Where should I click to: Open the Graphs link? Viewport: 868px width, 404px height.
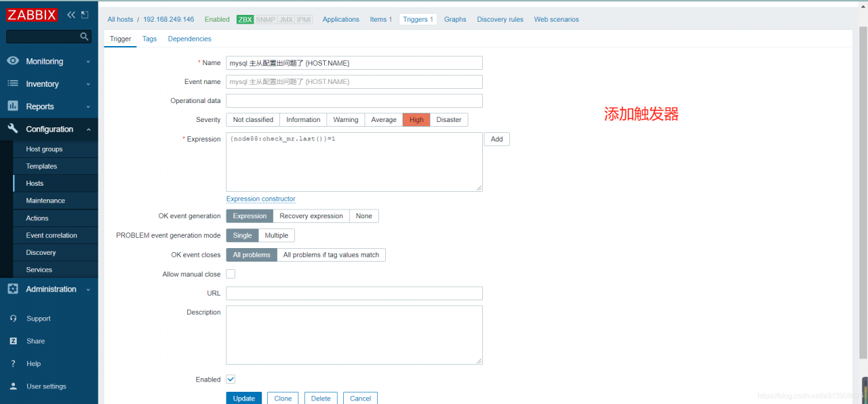point(455,20)
